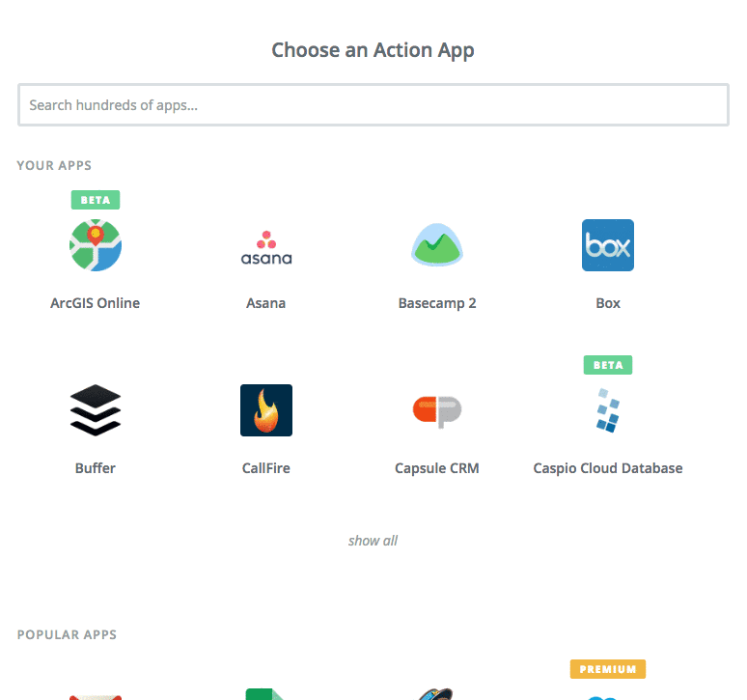
Task: Select the blue Box app icon
Action: [608, 245]
